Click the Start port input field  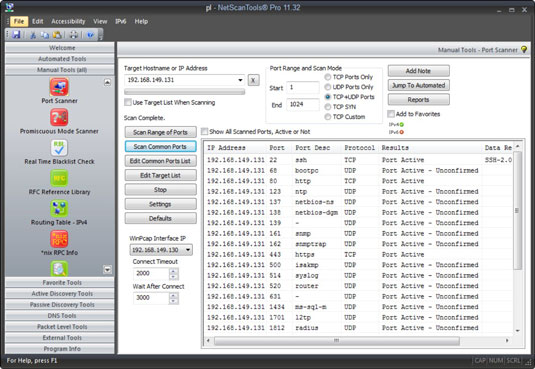302,88
